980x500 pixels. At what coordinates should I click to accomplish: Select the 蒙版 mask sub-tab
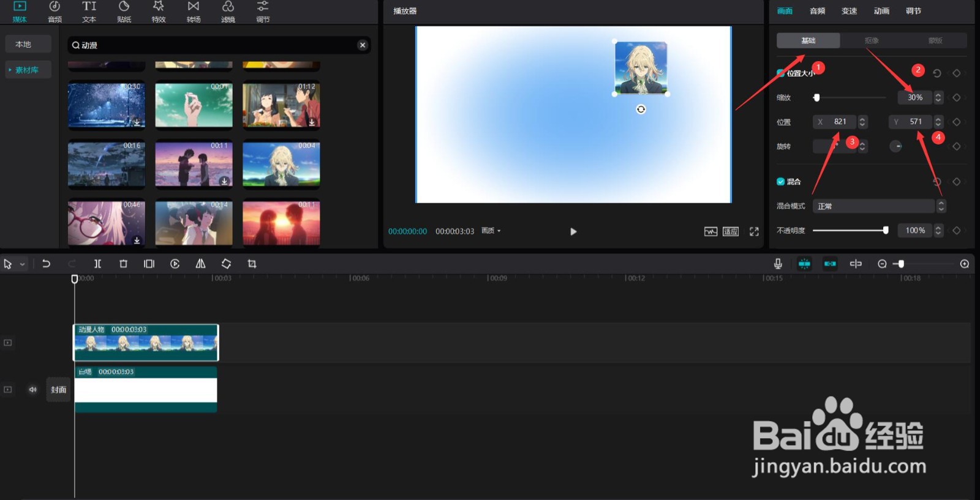click(x=935, y=40)
